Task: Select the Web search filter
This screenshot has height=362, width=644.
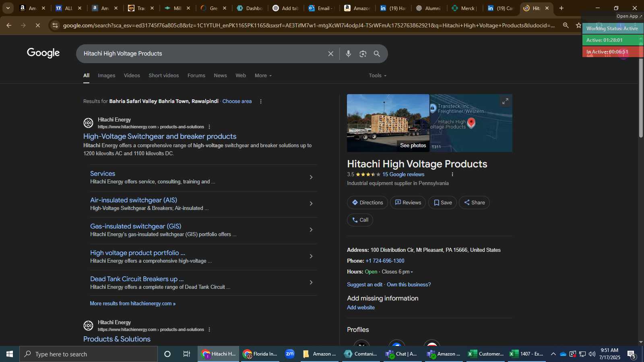Action: (x=241, y=76)
